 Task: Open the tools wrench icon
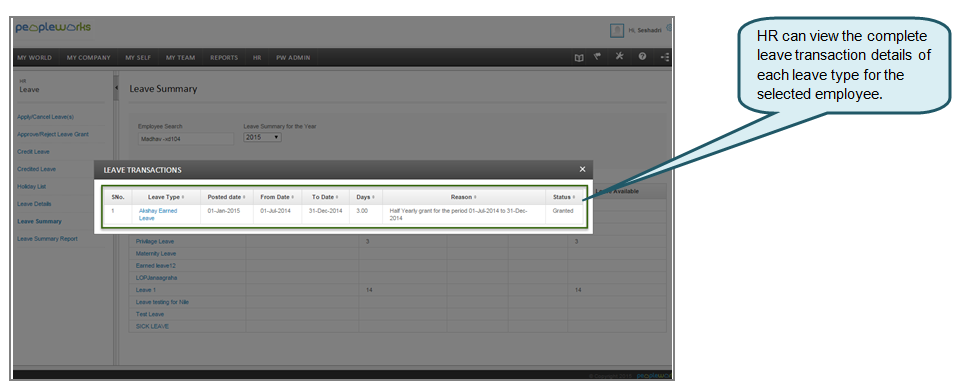(620, 57)
